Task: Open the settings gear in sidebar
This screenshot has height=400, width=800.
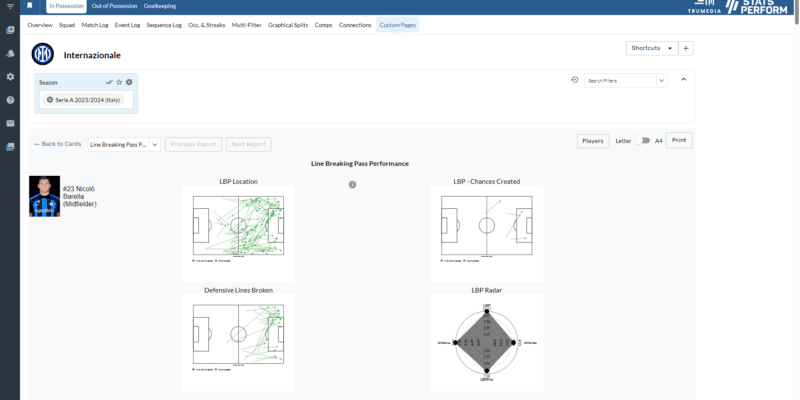Action: (10, 77)
